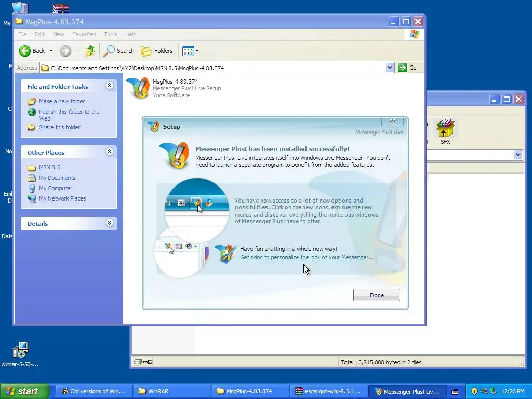Switch to MsgPlus-4.83.374 taskbar item
The image size is (532, 399).
coord(250,391)
